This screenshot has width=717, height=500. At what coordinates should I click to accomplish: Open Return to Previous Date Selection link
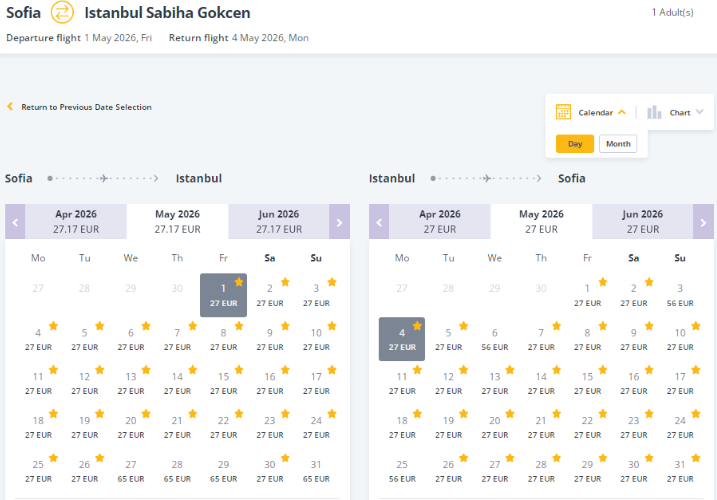pos(86,107)
